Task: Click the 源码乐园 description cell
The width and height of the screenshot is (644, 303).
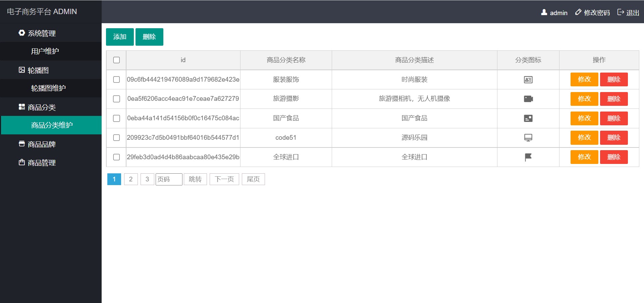Action: [x=415, y=138]
